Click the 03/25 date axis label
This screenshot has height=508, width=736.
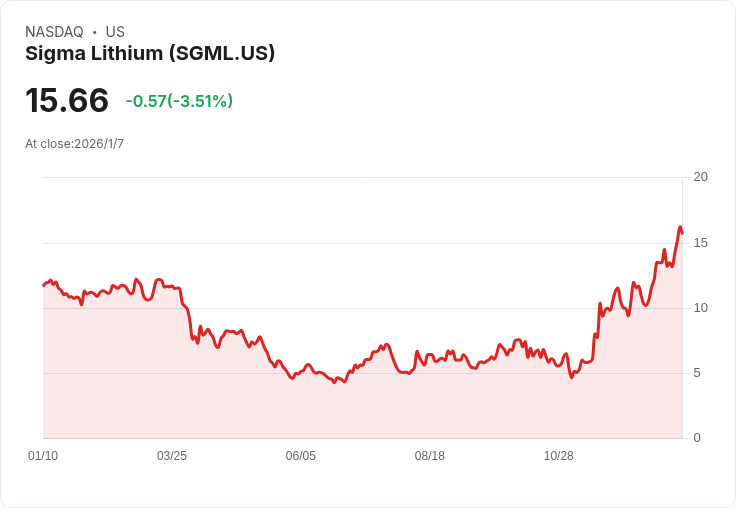[x=172, y=455]
